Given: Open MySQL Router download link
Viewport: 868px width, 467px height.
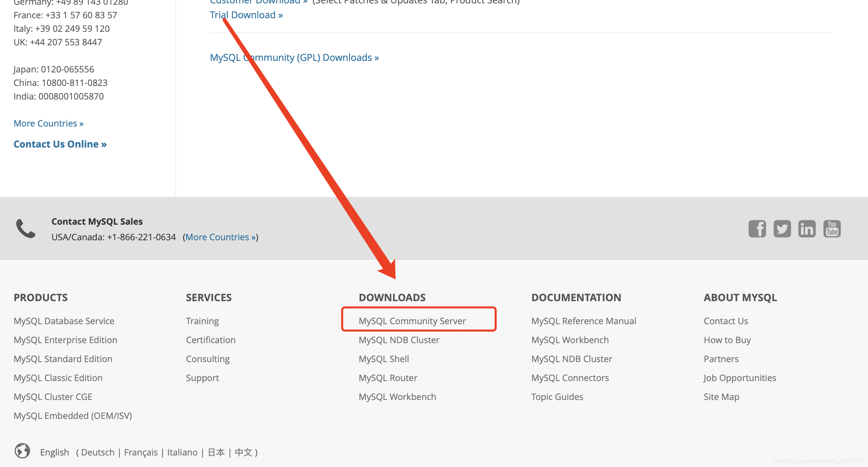Looking at the screenshot, I should [388, 378].
